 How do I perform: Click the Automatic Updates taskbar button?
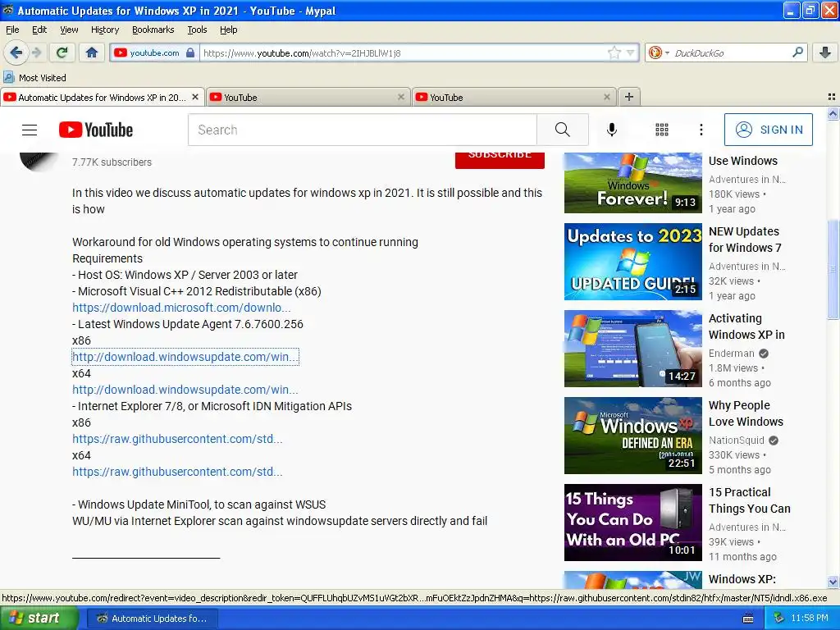pos(152,619)
